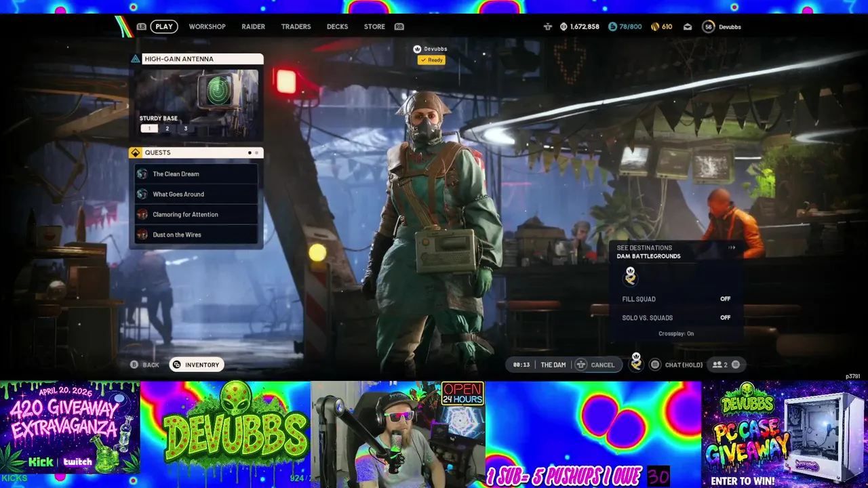Click the streamer webcam overlay
The image size is (868, 488).
tap(398, 434)
